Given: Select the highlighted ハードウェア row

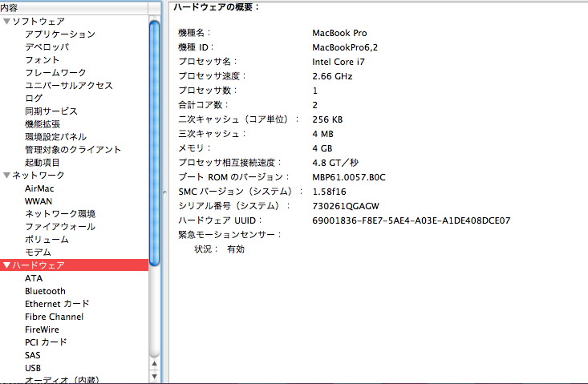Looking at the screenshot, I should click(x=75, y=265).
